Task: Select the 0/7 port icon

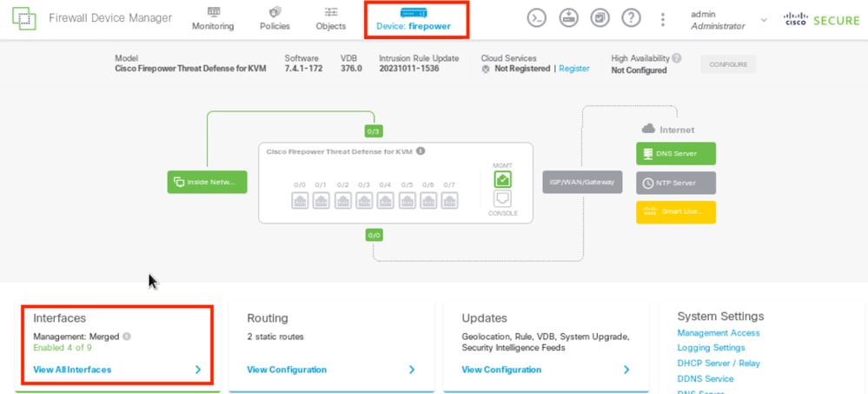Action: (x=449, y=201)
